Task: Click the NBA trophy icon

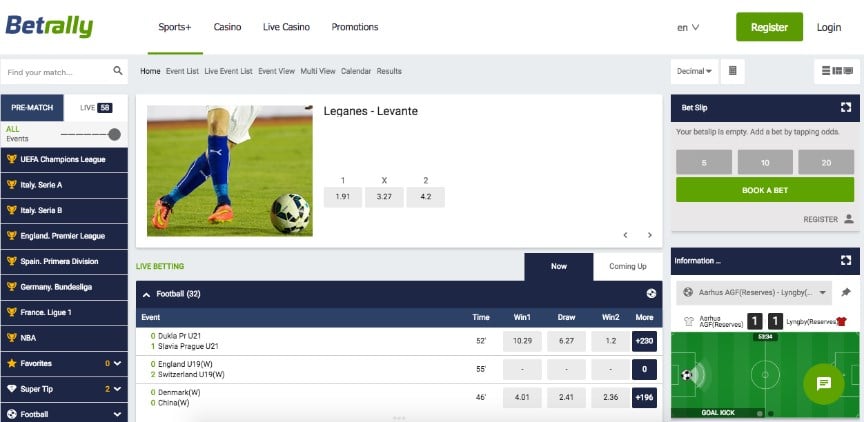Action: point(12,338)
